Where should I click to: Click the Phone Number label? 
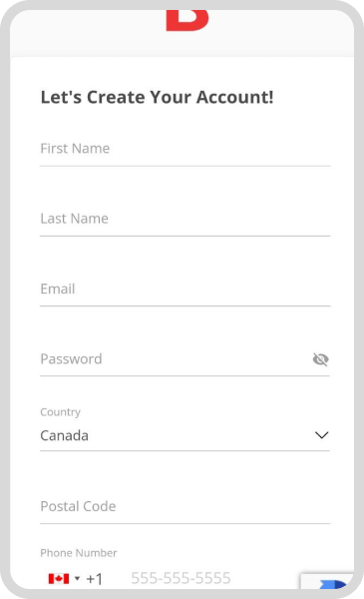pos(79,553)
